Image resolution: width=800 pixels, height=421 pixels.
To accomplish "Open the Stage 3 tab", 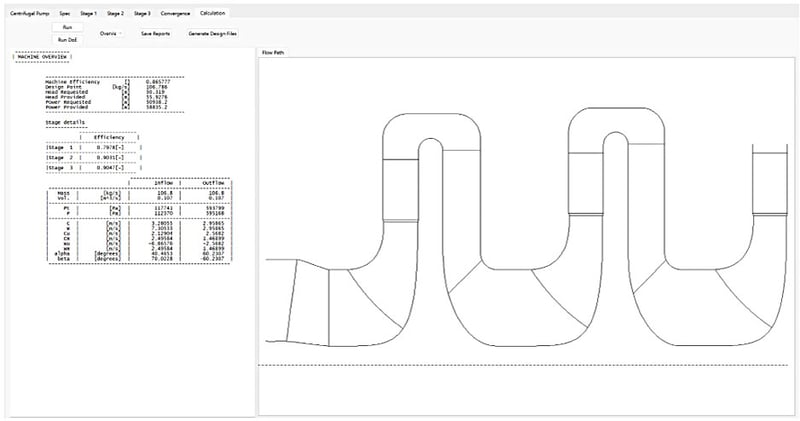I will point(142,13).
